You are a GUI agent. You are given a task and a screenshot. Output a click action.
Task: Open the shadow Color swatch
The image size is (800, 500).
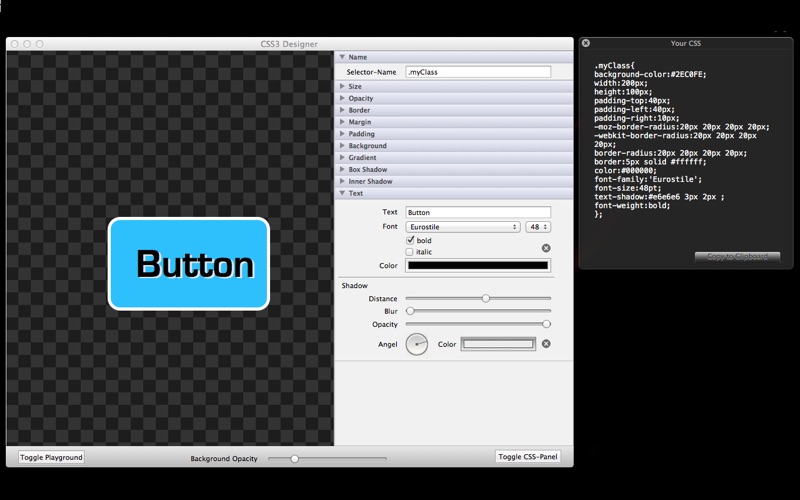tap(498, 344)
